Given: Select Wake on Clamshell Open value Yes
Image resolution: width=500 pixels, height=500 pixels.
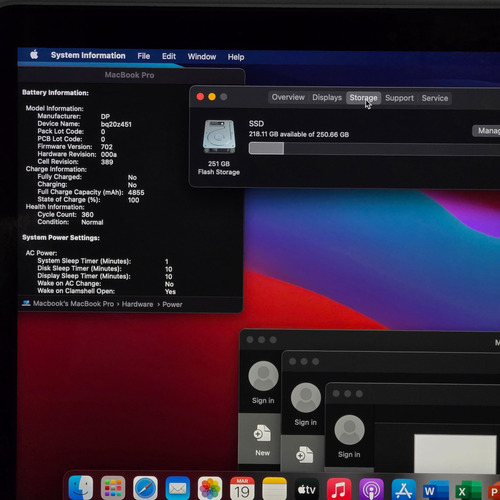Looking at the screenshot, I should (170, 292).
